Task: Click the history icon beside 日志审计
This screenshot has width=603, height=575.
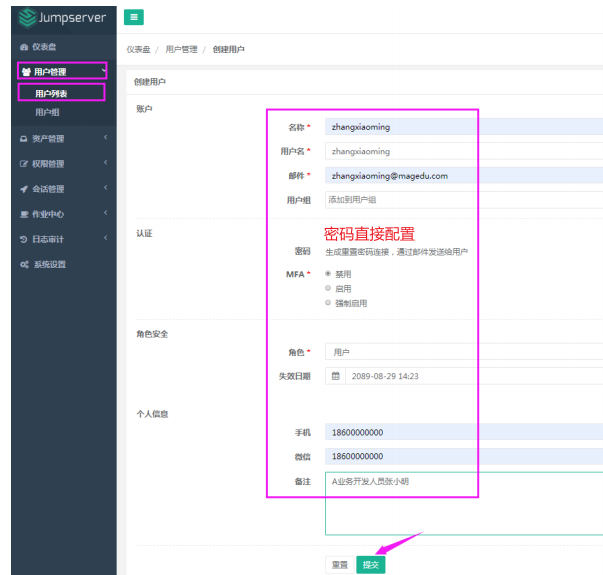Action: pos(24,239)
